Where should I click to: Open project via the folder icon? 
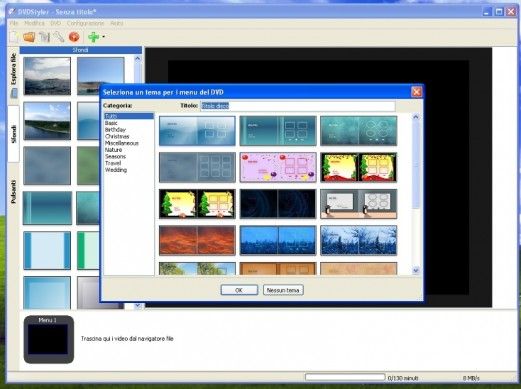[29, 37]
